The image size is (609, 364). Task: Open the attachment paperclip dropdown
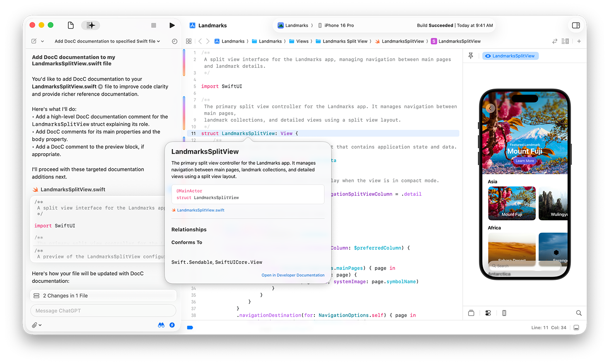pyautogui.click(x=36, y=325)
